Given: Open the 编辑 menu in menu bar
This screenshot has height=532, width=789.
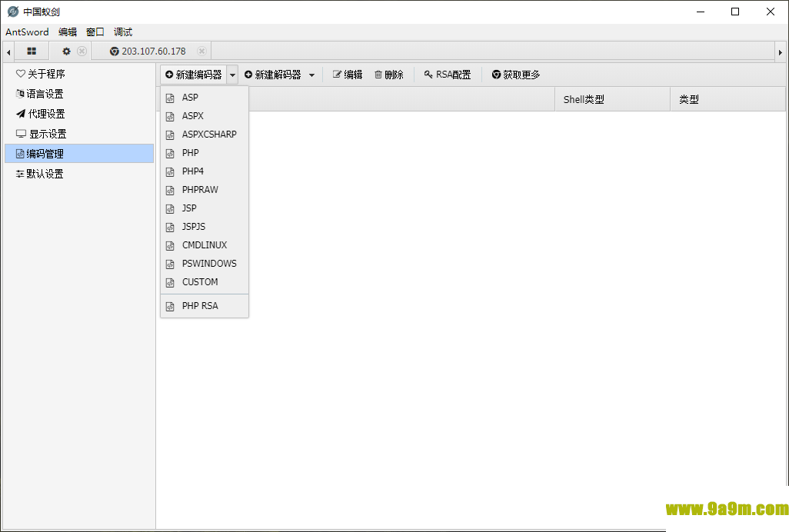Looking at the screenshot, I should coord(68,32).
